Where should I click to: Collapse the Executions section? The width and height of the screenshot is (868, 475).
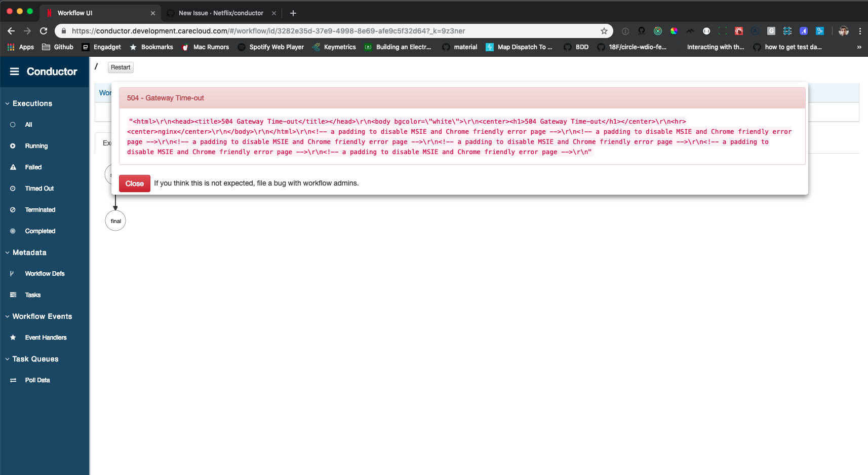(x=7, y=103)
